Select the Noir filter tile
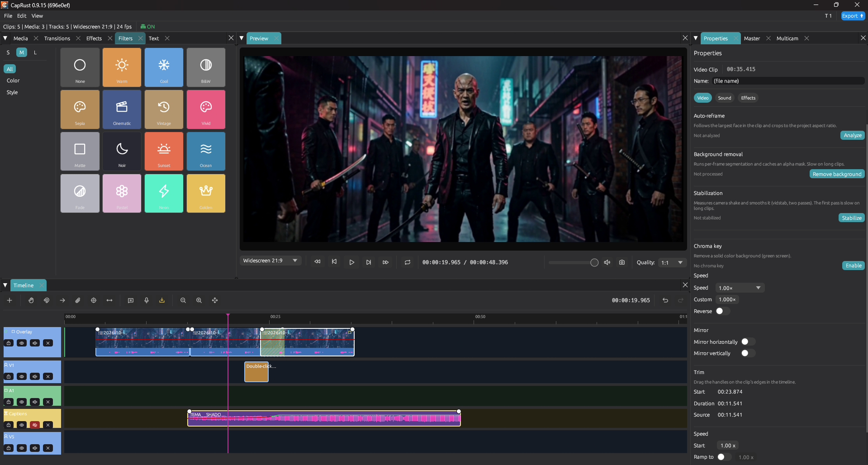868x465 pixels. pos(122,152)
